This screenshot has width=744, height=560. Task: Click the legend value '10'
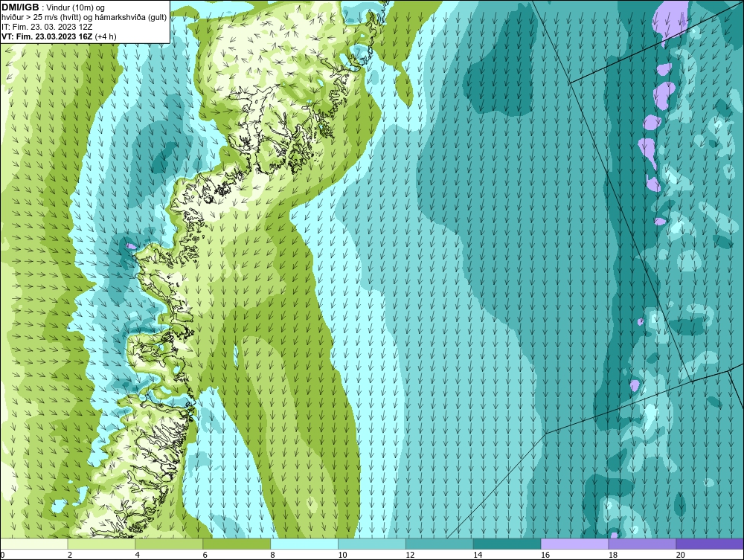pyautogui.click(x=342, y=555)
